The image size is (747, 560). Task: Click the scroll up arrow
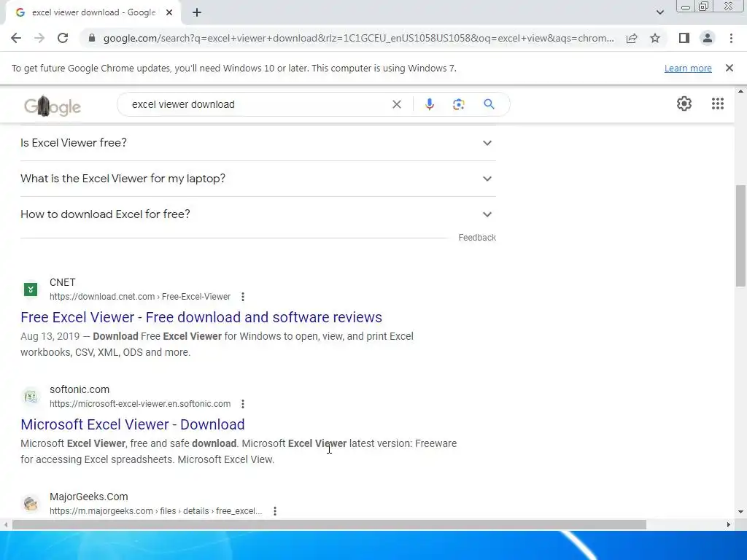coord(740,91)
